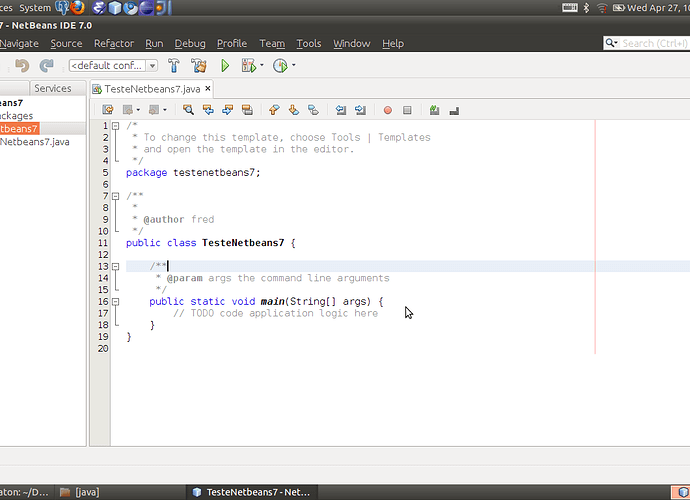
Task: Open the Profile menu
Action: [232, 44]
